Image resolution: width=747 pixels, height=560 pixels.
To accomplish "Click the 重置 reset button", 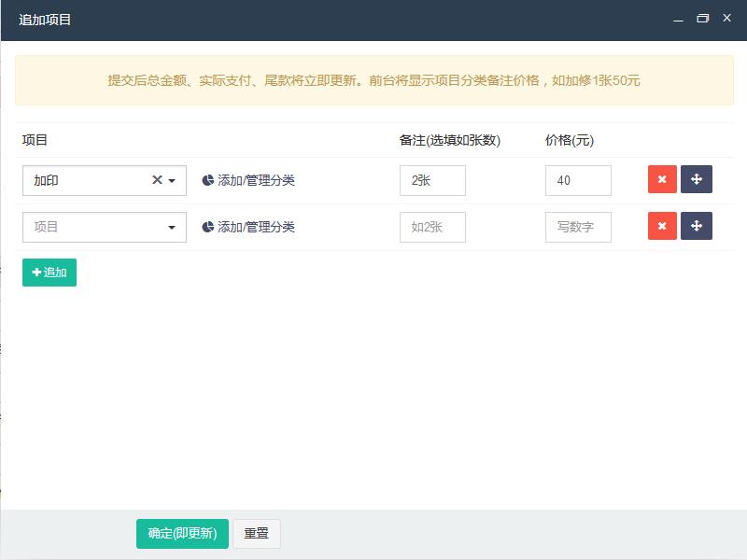I will pyautogui.click(x=256, y=534).
